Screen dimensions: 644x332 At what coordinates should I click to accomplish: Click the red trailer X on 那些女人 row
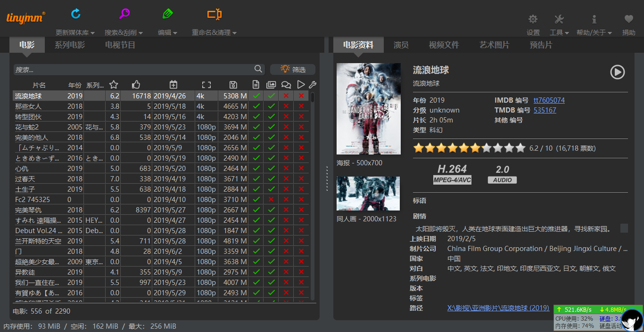pyautogui.click(x=301, y=105)
